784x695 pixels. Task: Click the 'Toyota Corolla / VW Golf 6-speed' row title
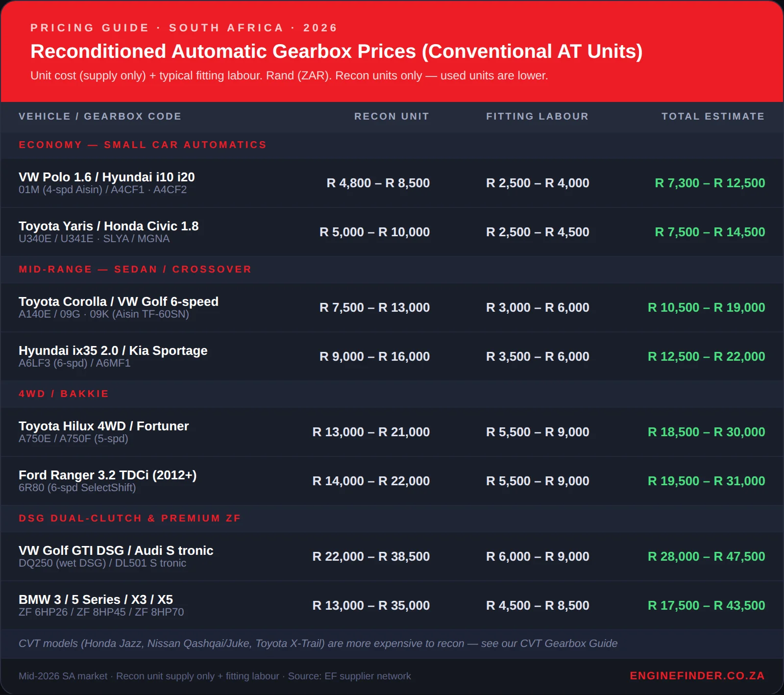point(119,301)
